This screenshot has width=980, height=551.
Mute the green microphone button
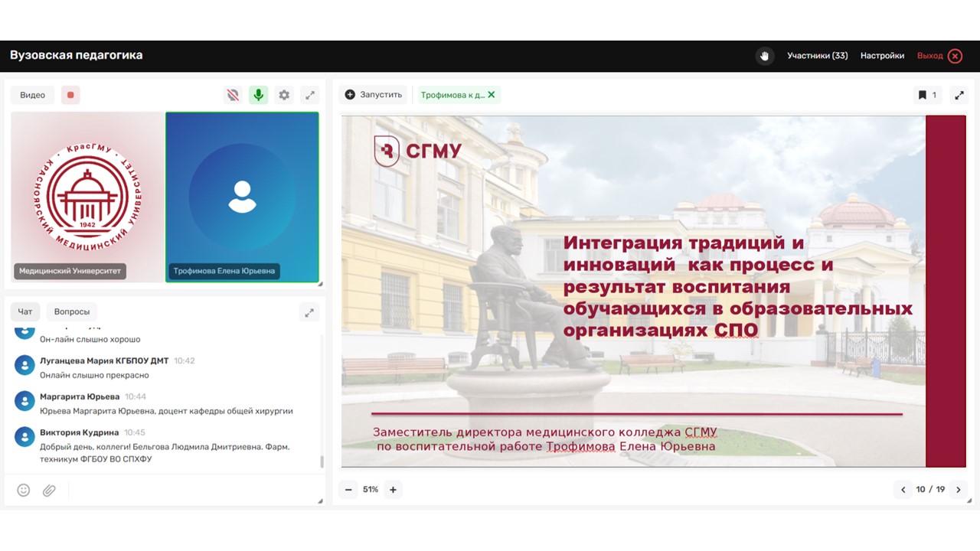coord(259,95)
